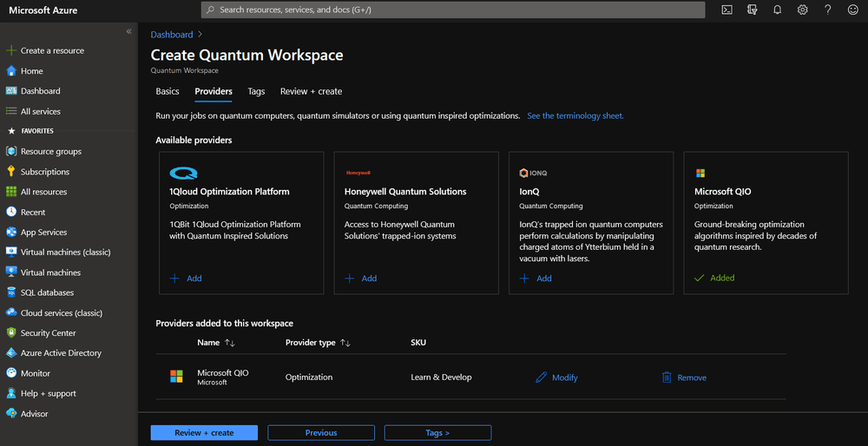Switch to the Tags tab
Viewport: 868px width, 446px height.
(x=256, y=91)
